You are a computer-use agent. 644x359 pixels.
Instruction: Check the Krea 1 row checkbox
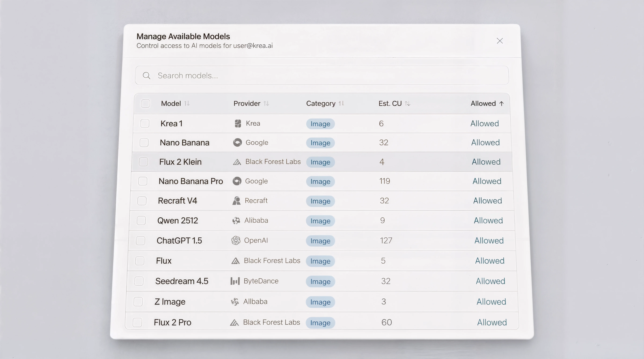[145, 123]
